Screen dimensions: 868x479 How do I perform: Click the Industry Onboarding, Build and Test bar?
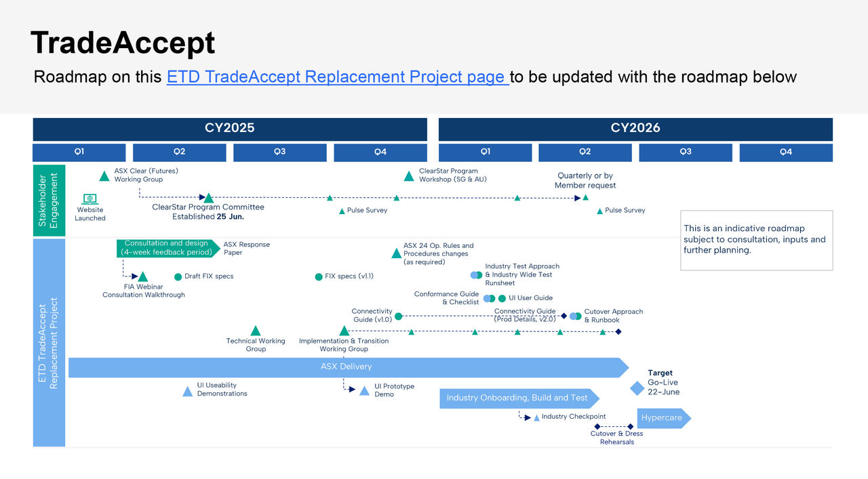click(x=521, y=398)
